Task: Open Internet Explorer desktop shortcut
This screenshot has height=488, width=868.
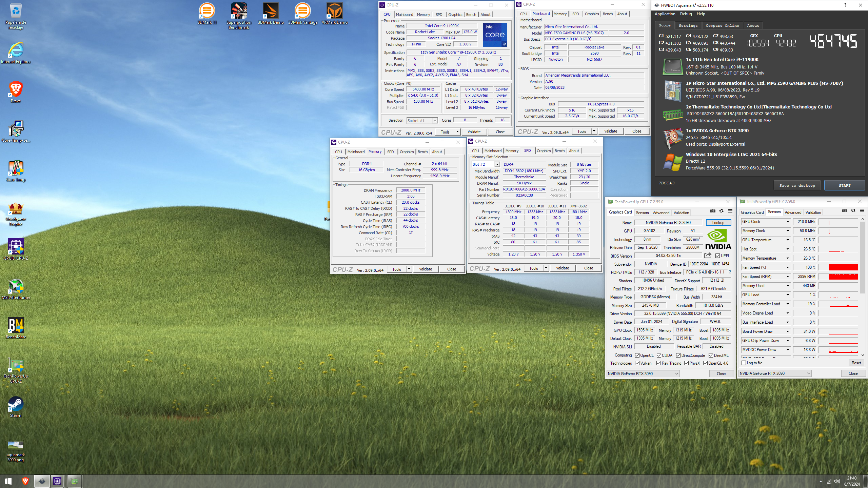Action: pos(16,53)
